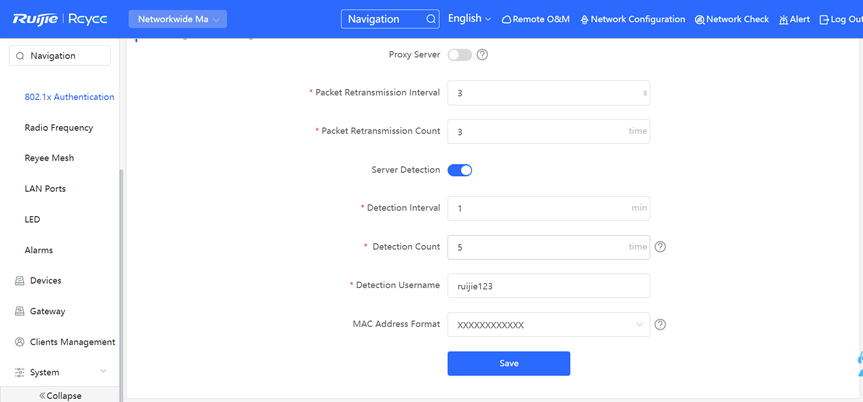Enable the Proxy Server toggle
This screenshot has height=402, width=863.
(460, 55)
